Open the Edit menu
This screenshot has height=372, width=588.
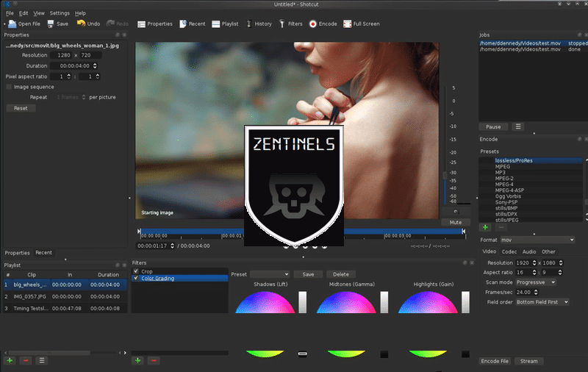[24, 13]
